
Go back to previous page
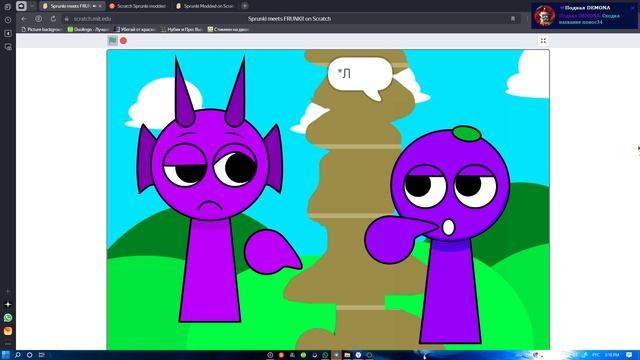pos(24,19)
